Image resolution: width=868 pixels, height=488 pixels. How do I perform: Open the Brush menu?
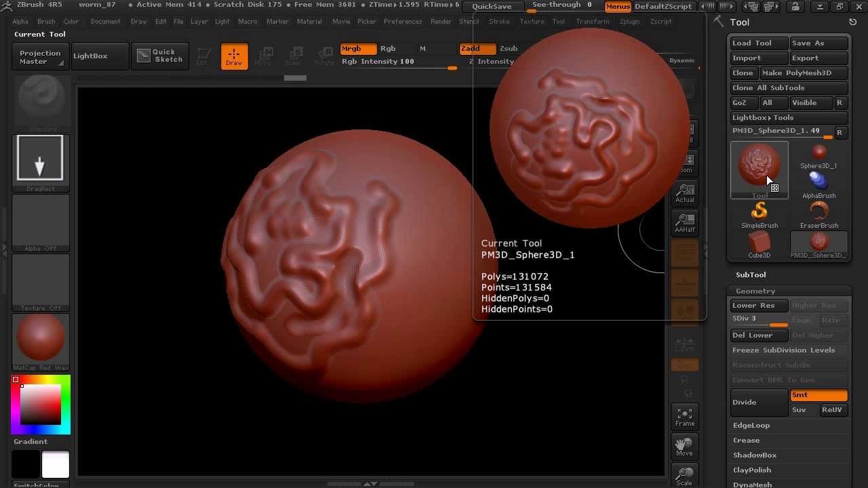click(x=46, y=22)
